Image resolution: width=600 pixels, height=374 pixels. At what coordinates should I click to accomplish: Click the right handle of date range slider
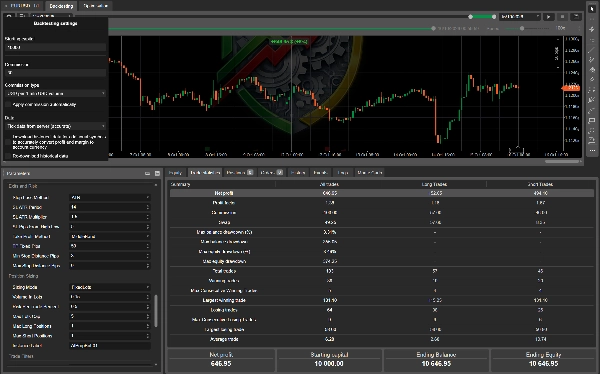pos(494,17)
